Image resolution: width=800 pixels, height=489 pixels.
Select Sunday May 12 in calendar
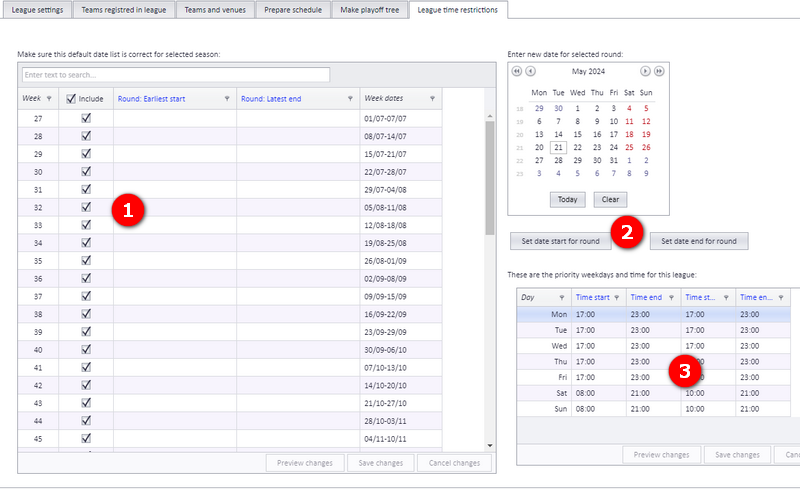[646, 121]
